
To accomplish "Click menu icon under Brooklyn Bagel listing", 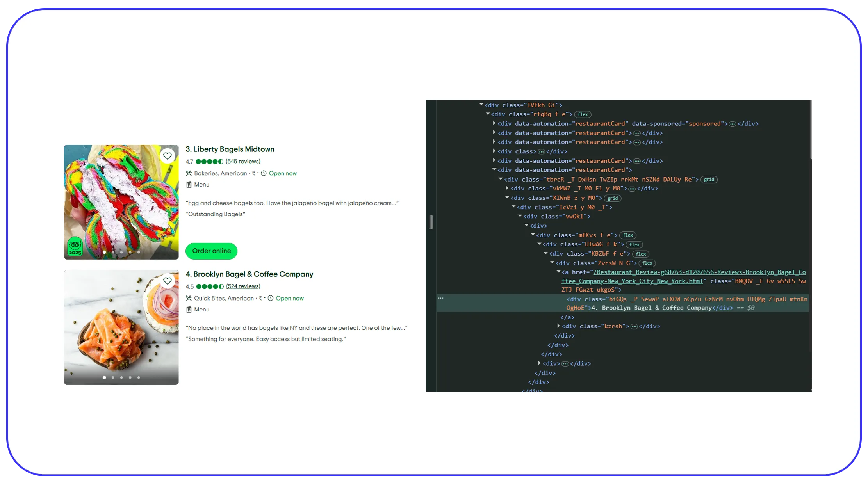I will 189,310.
